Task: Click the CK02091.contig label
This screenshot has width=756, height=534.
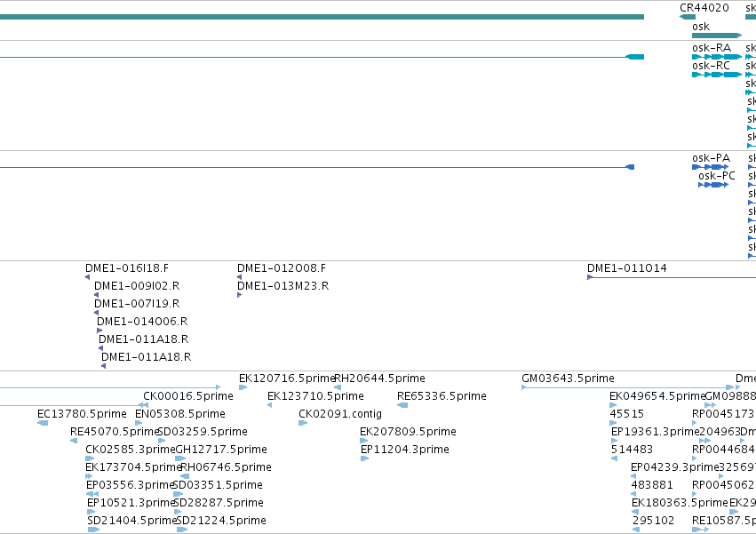Action: (x=340, y=414)
